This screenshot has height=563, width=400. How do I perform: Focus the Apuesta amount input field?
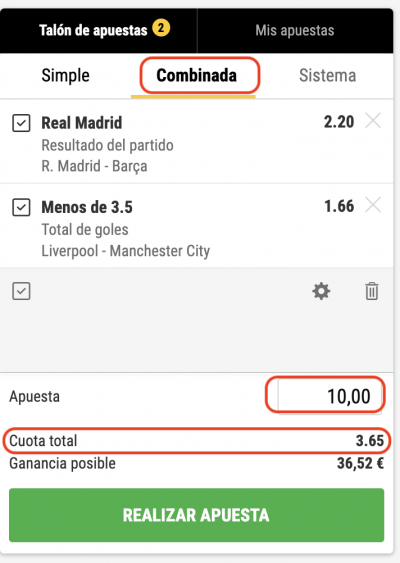click(x=330, y=396)
